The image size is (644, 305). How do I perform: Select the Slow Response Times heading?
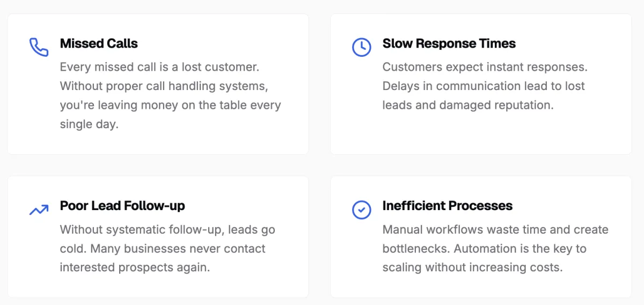pos(449,43)
